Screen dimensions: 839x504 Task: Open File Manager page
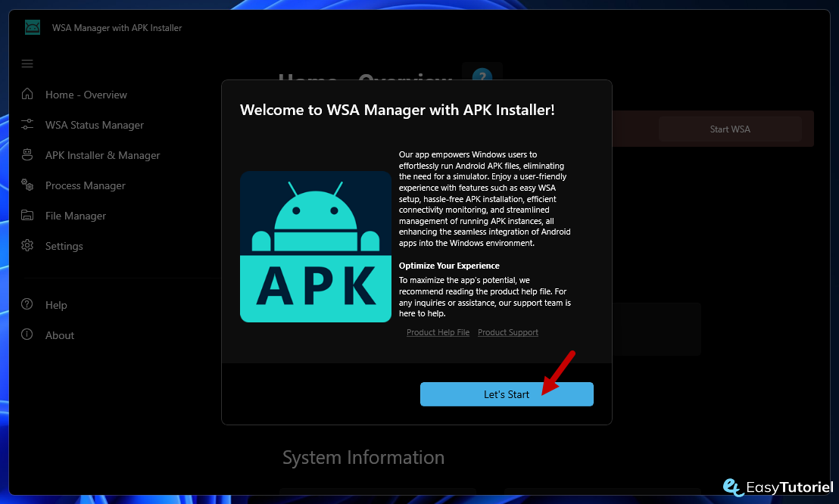76,216
